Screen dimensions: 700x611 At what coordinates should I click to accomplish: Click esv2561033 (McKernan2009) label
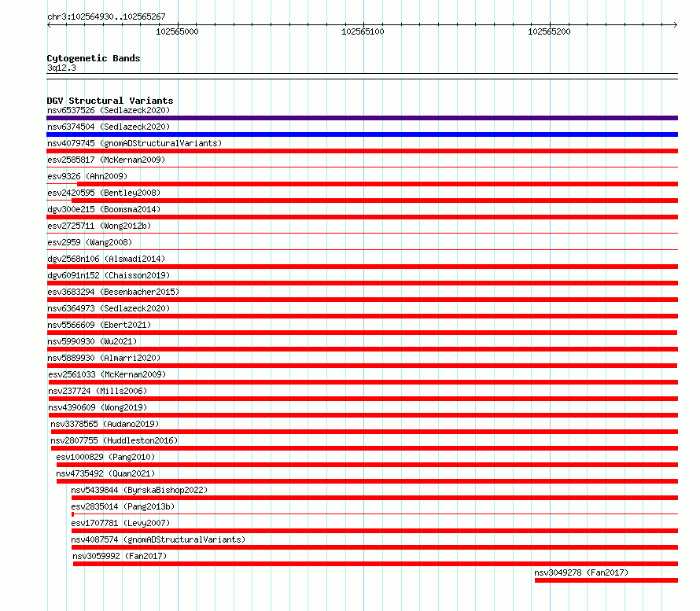[107, 374]
